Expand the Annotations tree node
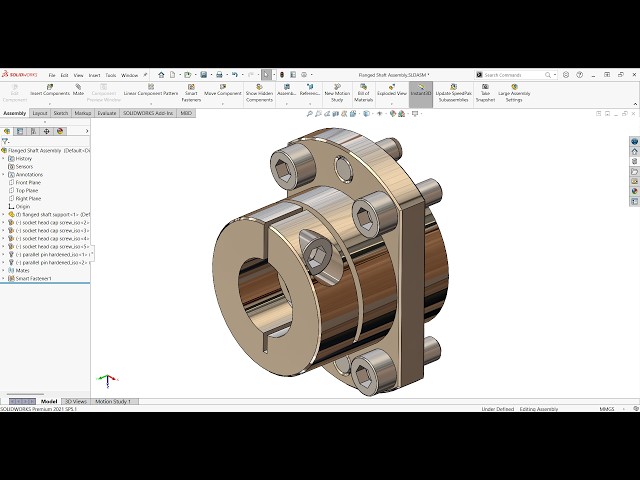Screen dimensions: 640x480 (4, 174)
